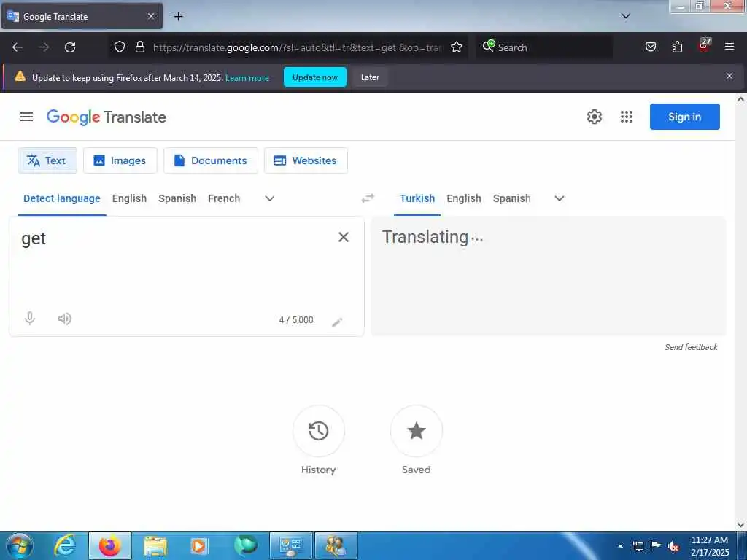
Task: Switch to Websites translation mode
Action: click(x=306, y=160)
